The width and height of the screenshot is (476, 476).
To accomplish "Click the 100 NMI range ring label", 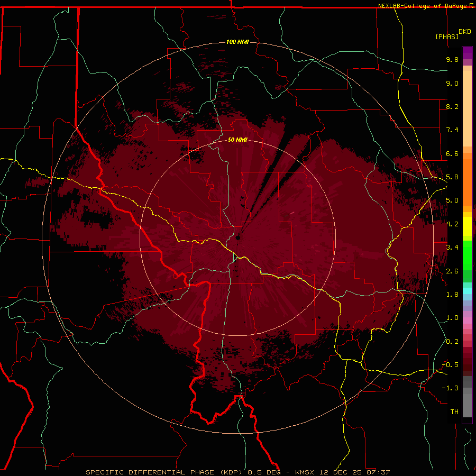I will pyautogui.click(x=237, y=42).
